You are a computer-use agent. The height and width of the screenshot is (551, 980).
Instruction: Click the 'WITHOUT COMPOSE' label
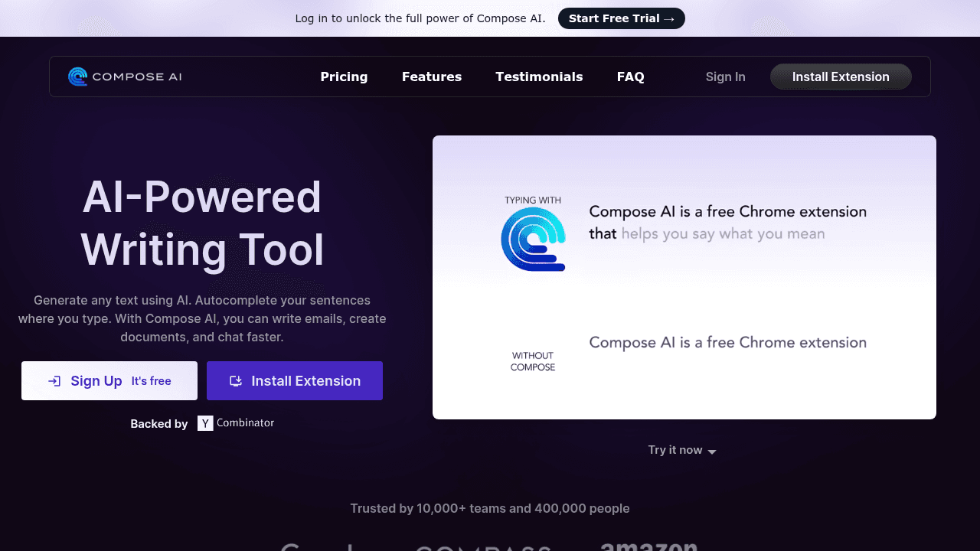(x=533, y=361)
